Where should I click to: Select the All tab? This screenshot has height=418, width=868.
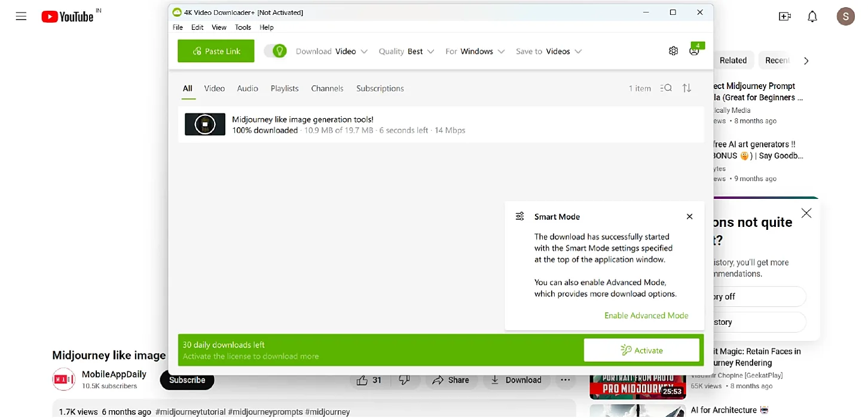[187, 88]
